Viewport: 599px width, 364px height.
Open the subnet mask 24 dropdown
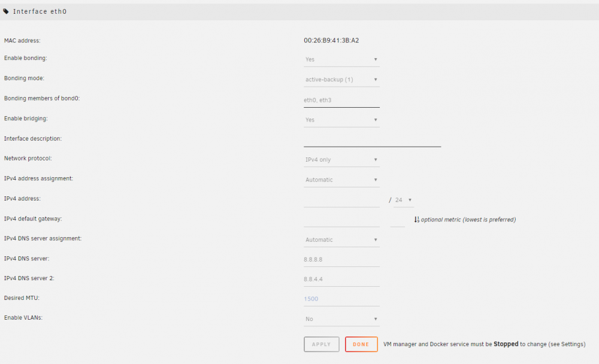[403, 200]
